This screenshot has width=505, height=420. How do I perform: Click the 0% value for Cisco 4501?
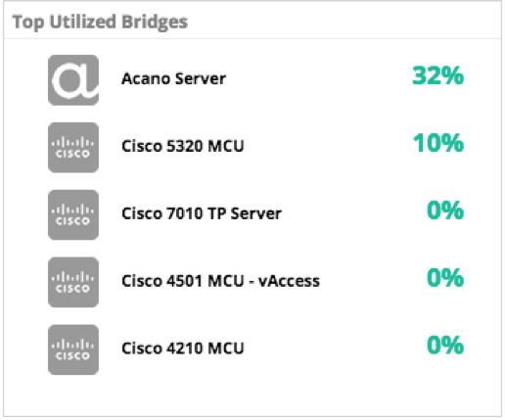pos(445,278)
